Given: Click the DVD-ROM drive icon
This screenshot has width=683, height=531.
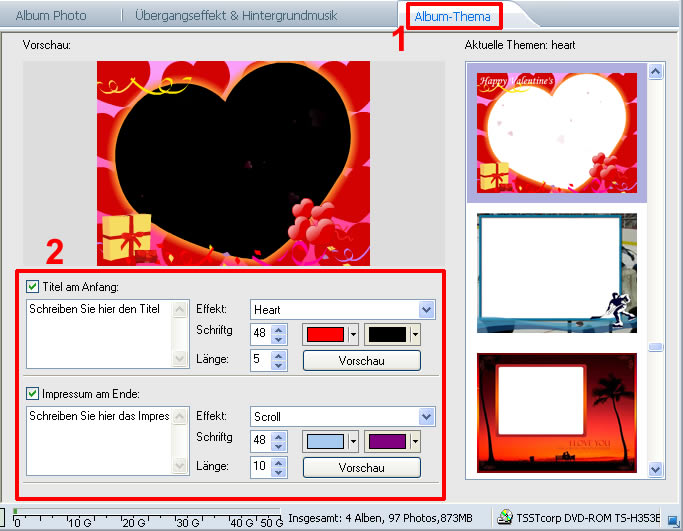Looking at the screenshot, I should [505, 517].
